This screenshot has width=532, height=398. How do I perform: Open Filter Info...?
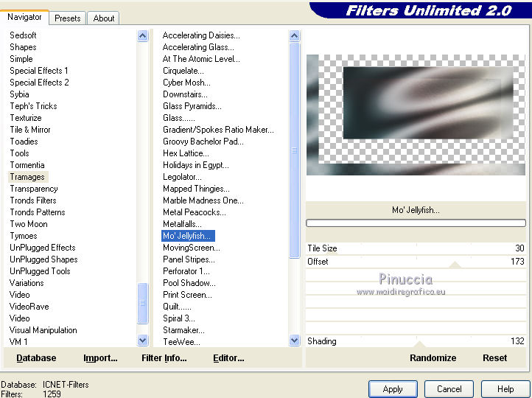[164, 358]
